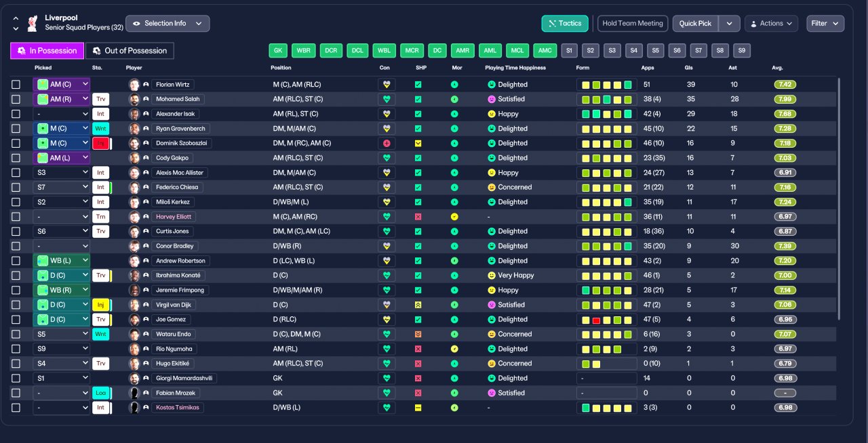This screenshot has height=443, width=868.
Task: Sort by the Avg. column header
Action: coord(778,68)
